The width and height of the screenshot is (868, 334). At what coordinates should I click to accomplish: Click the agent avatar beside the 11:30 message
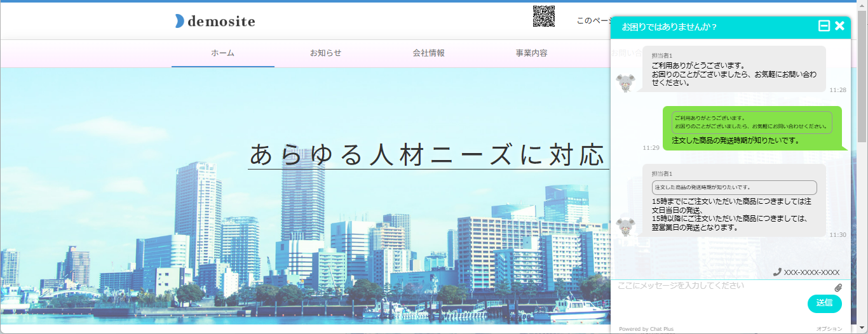pos(626,227)
